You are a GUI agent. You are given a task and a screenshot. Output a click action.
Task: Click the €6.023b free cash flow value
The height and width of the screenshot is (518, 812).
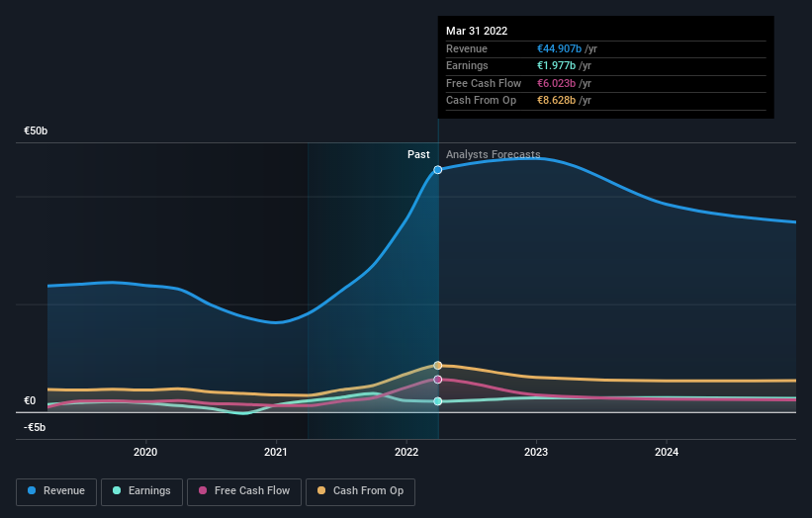click(x=556, y=83)
